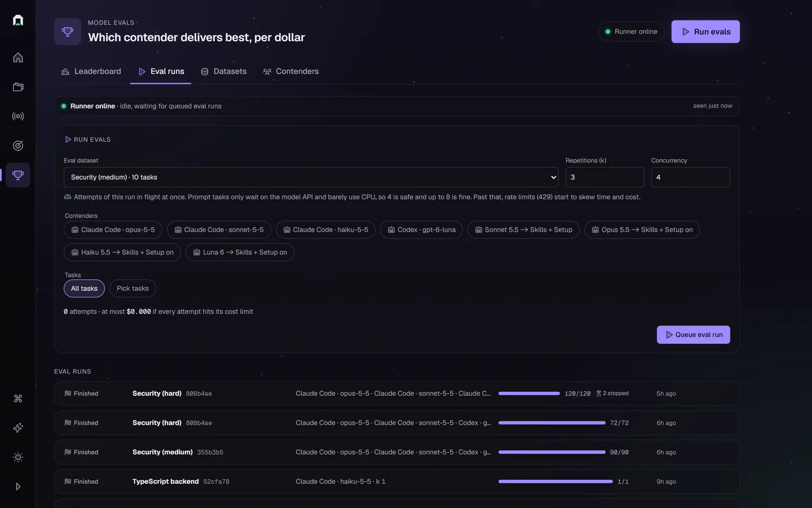Open the sparkle AI sidebar icon
This screenshot has height=508, width=812.
18,428
